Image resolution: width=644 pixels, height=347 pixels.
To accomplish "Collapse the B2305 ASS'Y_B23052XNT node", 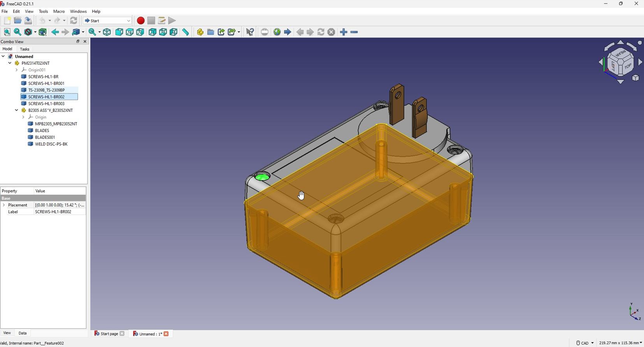I will coord(16,110).
